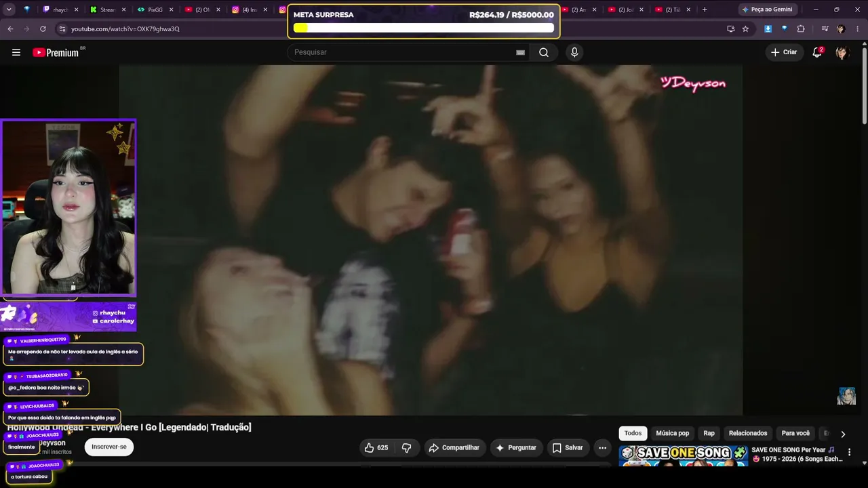This screenshot has width=868, height=488.
Task: Expand the tab search dropdown
Action: tap(9, 9)
